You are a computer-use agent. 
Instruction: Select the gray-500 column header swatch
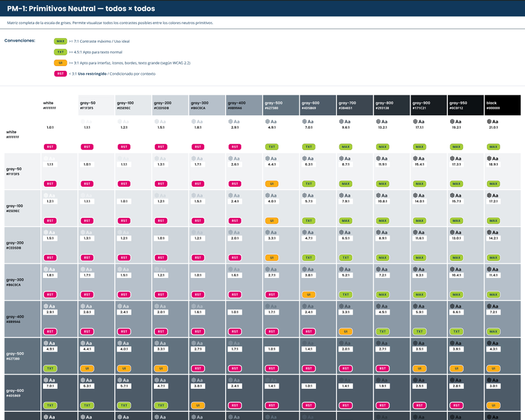coord(281,105)
